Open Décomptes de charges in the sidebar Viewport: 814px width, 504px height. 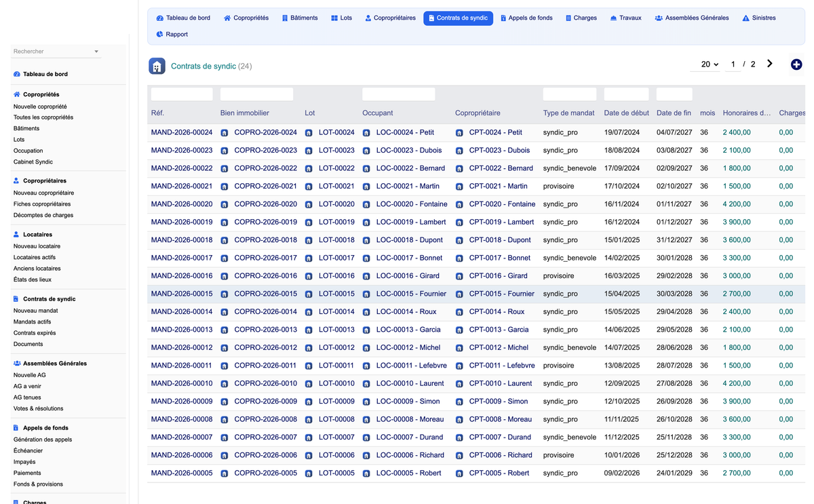43,215
